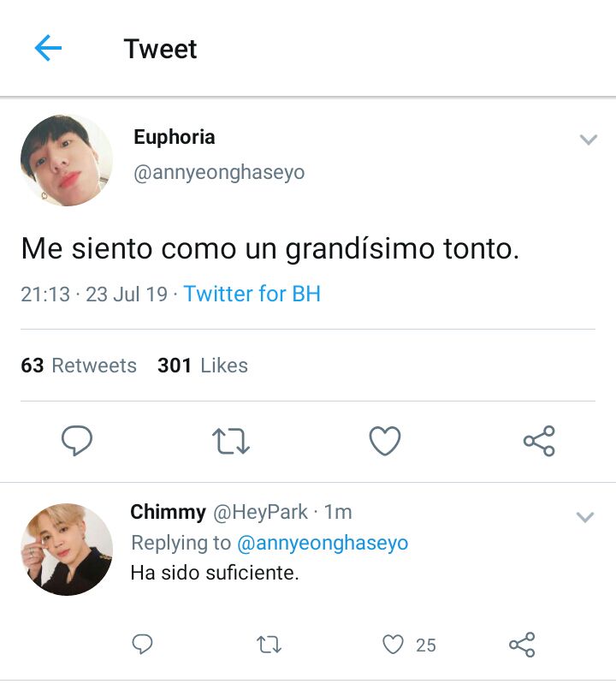The image size is (616, 684).
Task: View the 301 Likes list
Action: (x=203, y=366)
